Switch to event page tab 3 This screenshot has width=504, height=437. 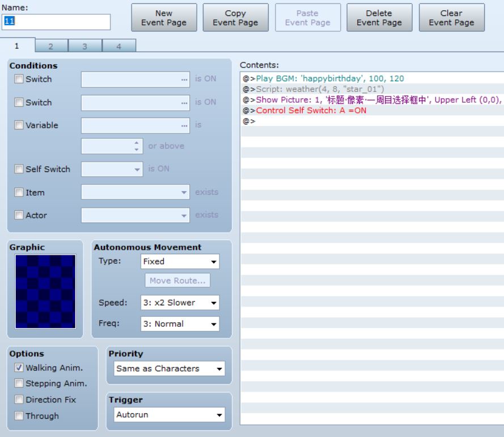coord(85,46)
